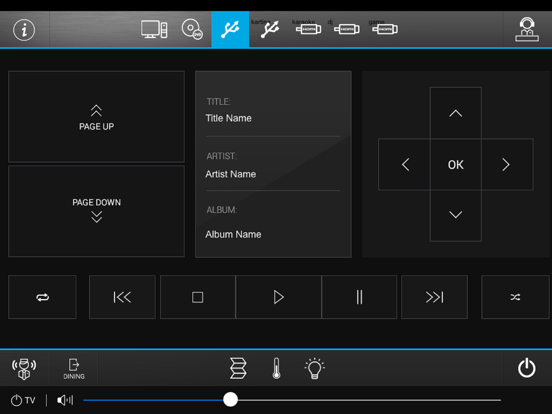Tap the down arrow on the d-pad
This screenshot has height=414, width=552.
[x=456, y=215]
